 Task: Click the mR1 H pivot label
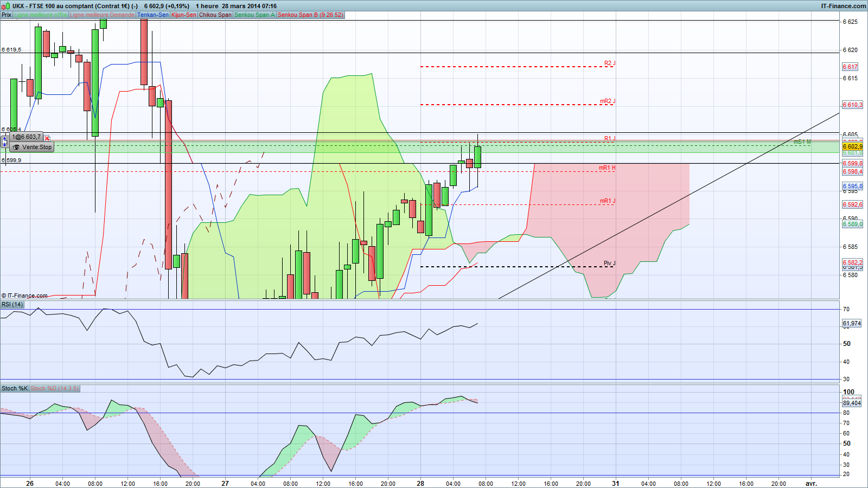point(607,168)
